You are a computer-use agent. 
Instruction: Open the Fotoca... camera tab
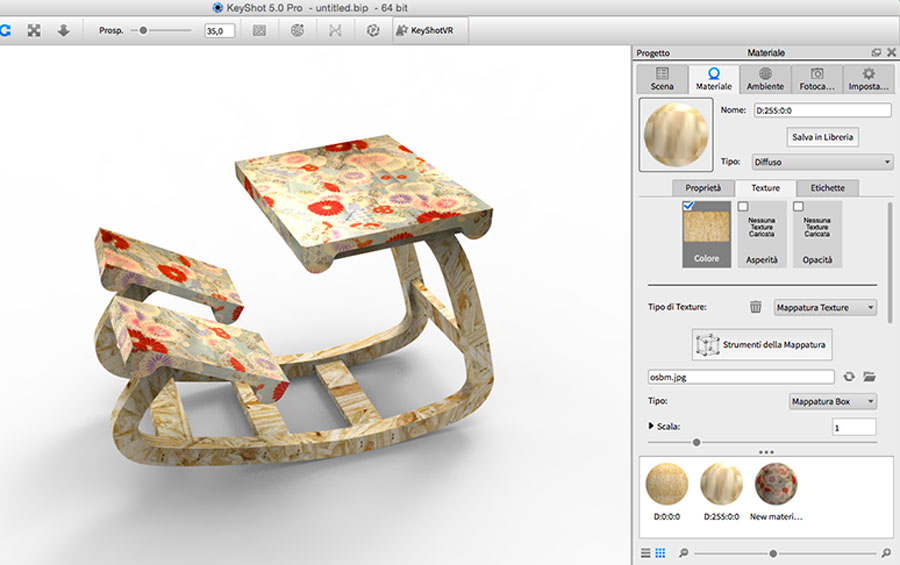pyautogui.click(x=817, y=79)
